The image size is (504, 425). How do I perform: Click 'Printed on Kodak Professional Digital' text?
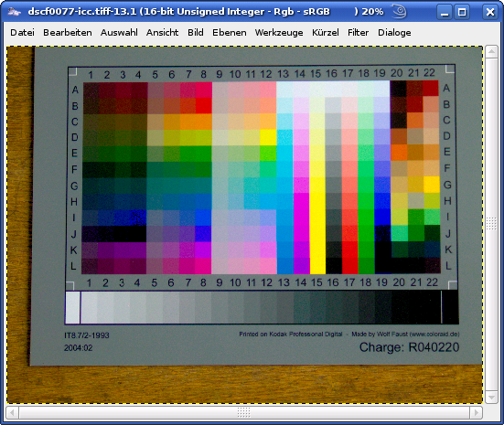coord(291,335)
